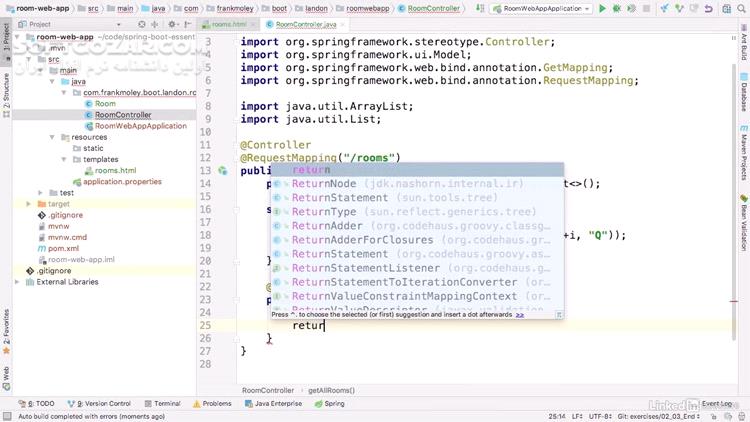Expand the target folder

pos(29,204)
